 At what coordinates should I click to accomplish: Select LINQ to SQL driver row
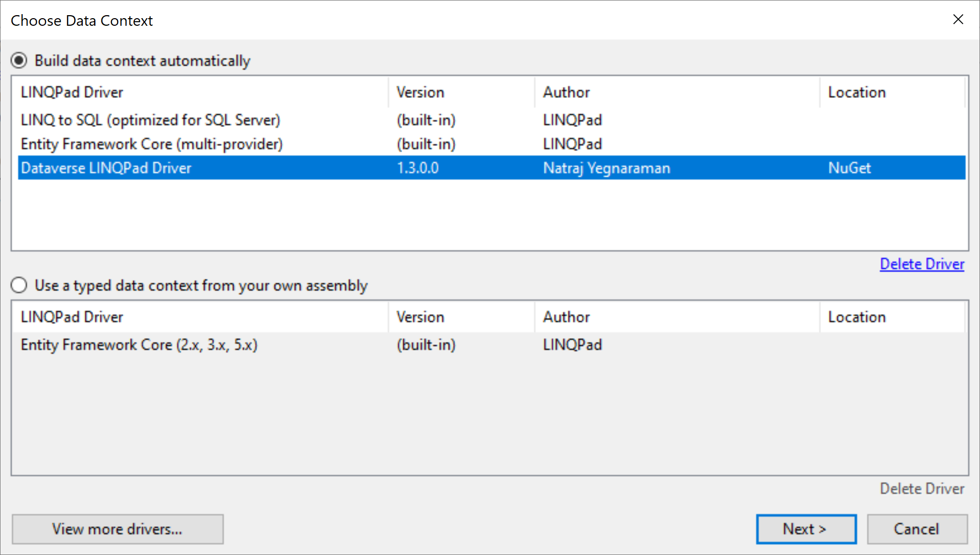150,120
